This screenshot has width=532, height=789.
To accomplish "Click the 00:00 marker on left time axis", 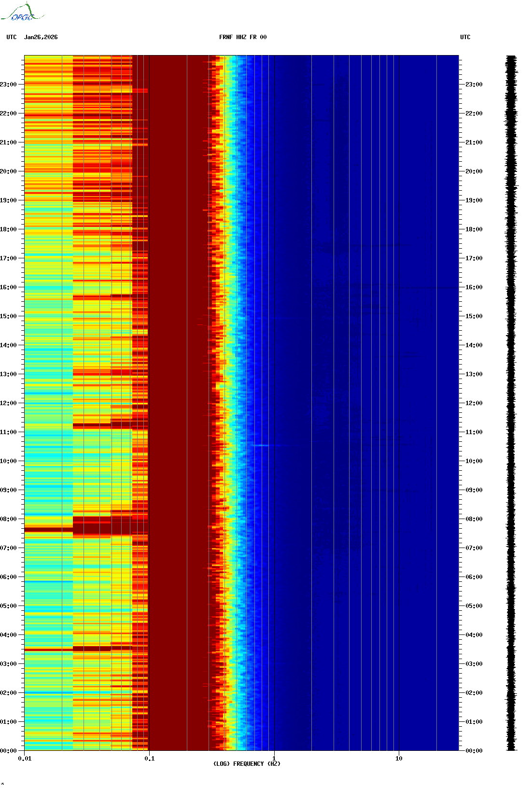I will click(9, 751).
